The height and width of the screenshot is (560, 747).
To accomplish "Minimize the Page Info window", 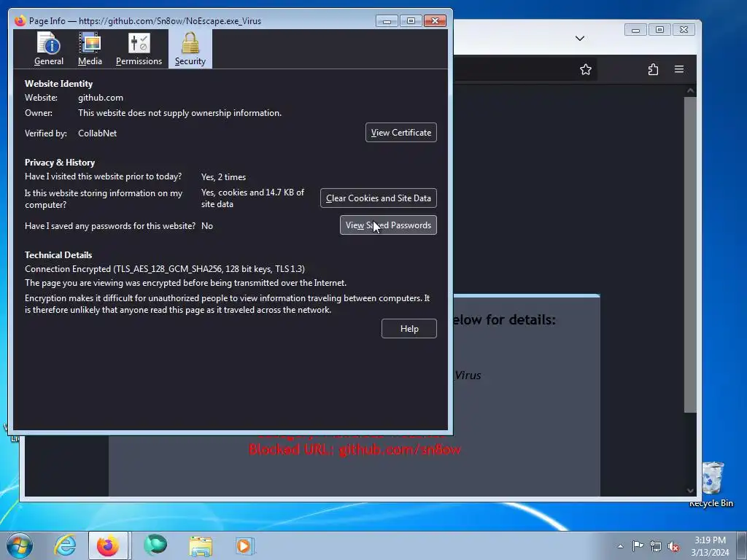I will 387,21.
